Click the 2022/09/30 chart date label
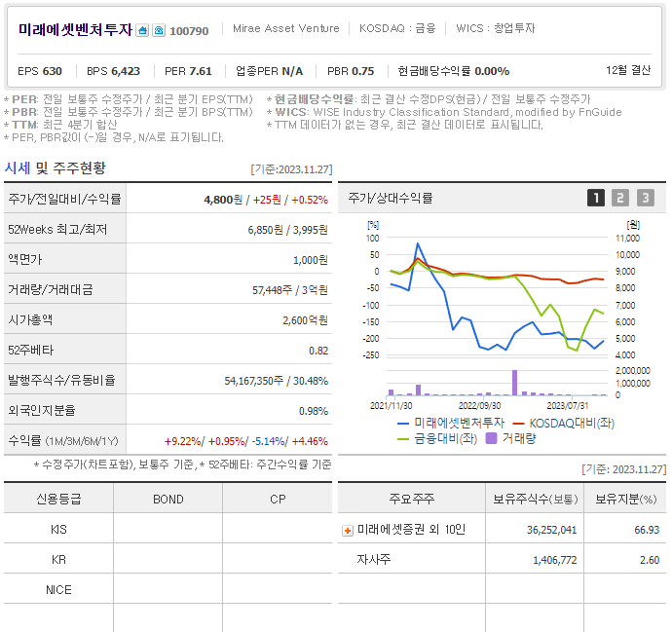672x632 pixels. pyautogui.click(x=479, y=406)
